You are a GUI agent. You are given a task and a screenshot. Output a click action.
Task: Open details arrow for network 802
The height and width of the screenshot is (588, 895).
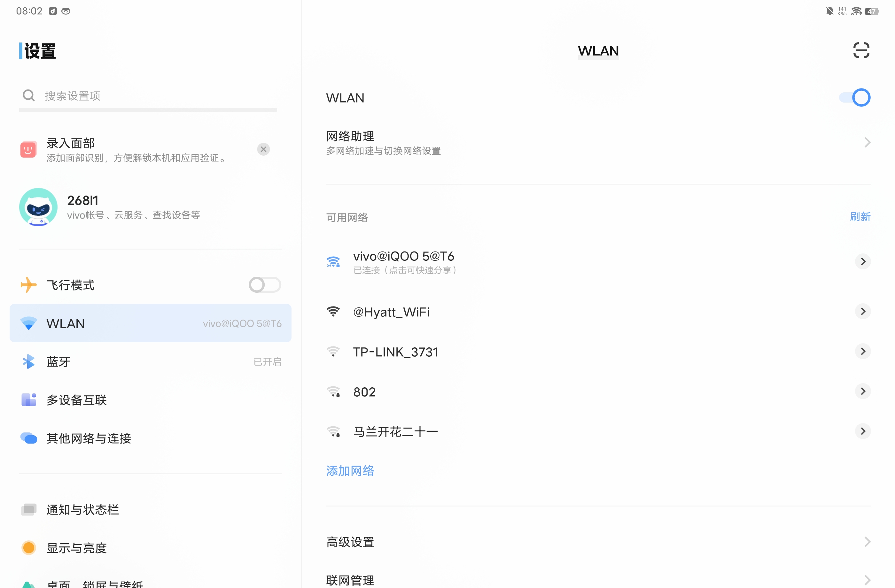863,391
